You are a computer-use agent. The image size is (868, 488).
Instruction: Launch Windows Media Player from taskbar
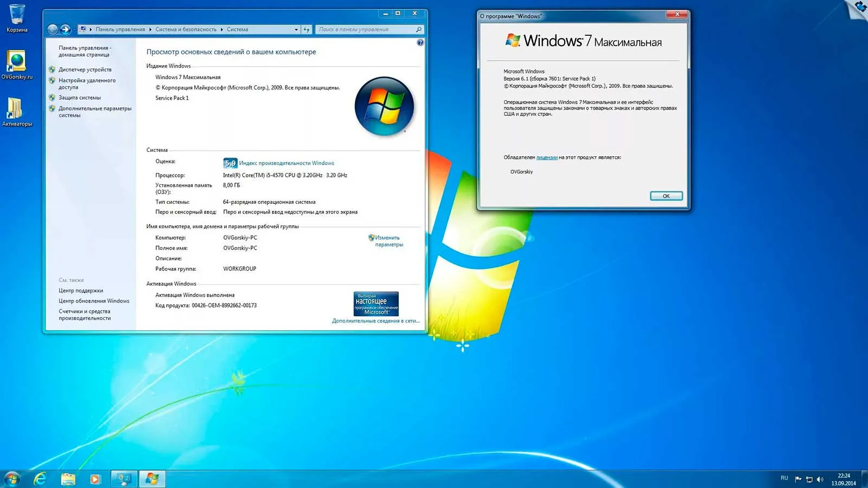[x=95, y=479]
